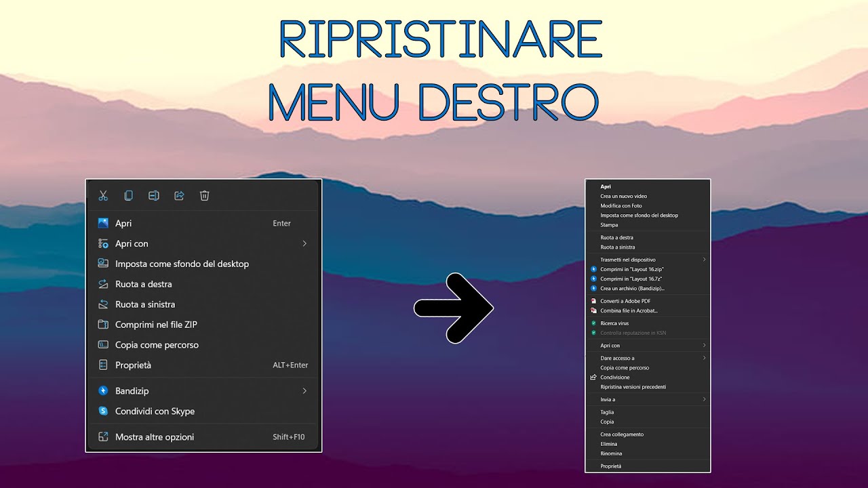This screenshot has width=868, height=488.
Task: Click the Share icon in the top icon row
Action: (179, 196)
